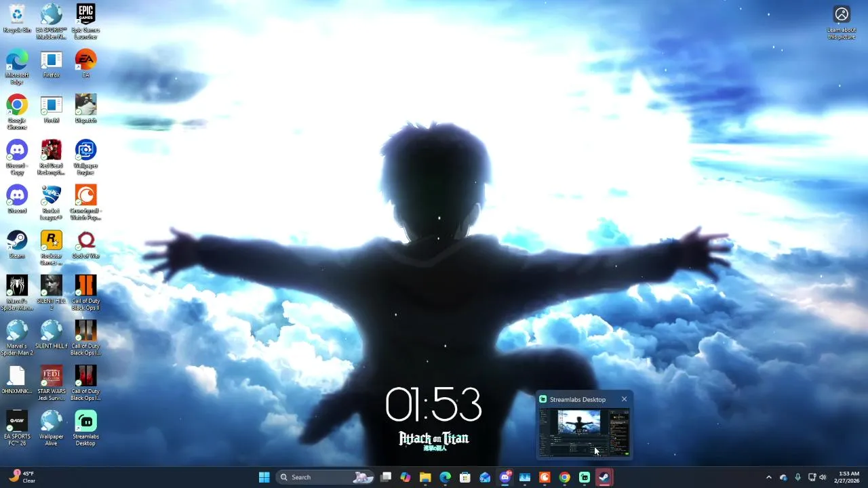Open Microsoft Store from the taskbar
The width and height of the screenshot is (868, 488).
pyautogui.click(x=465, y=477)
